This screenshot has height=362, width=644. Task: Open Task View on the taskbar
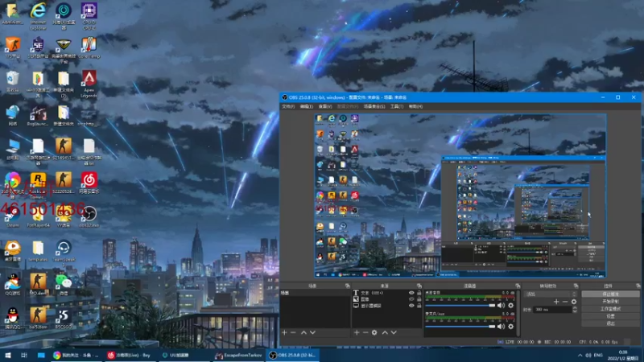point(24,355)
